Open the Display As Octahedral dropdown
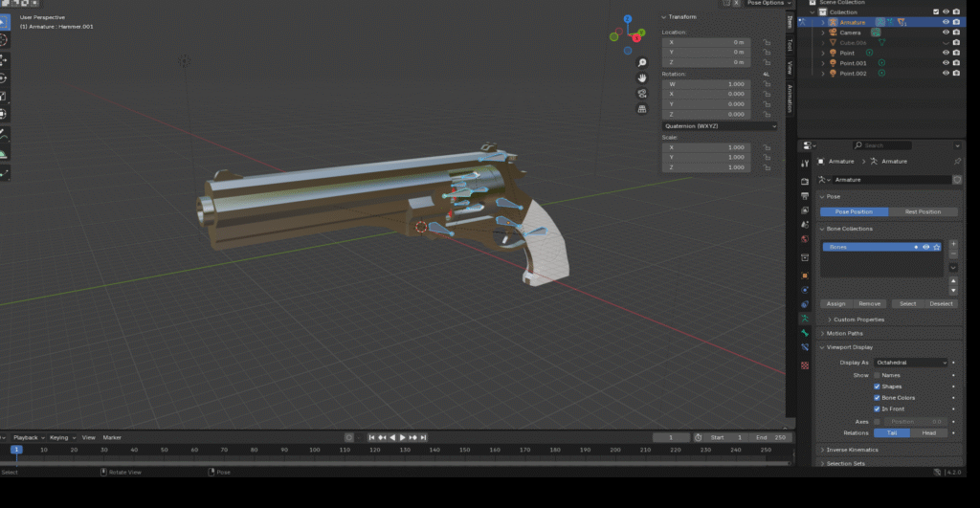 pos(910,363)
